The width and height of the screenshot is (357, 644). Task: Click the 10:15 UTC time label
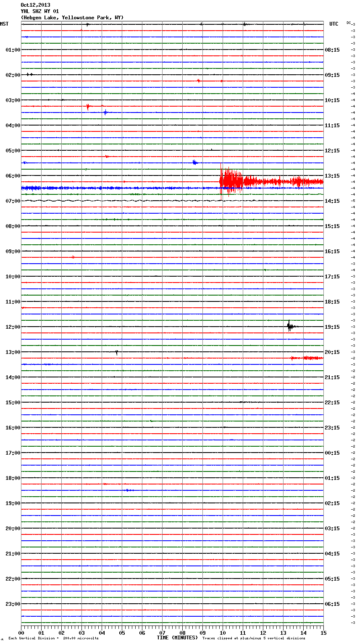(x=332, y=100)
